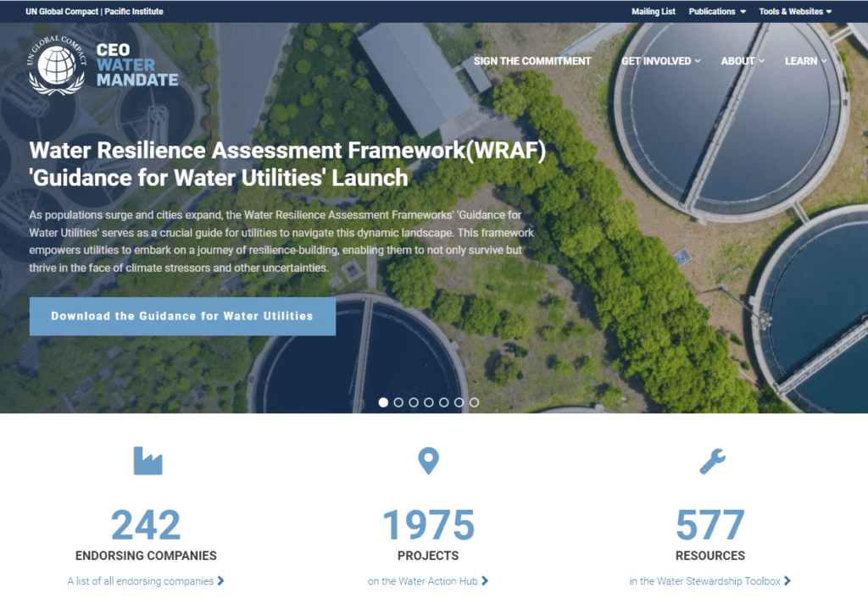Image resolution: width=868 pixels, height=604 pixels.
Task: Select the fifth carousel slide dot
Action: (444, 402)
